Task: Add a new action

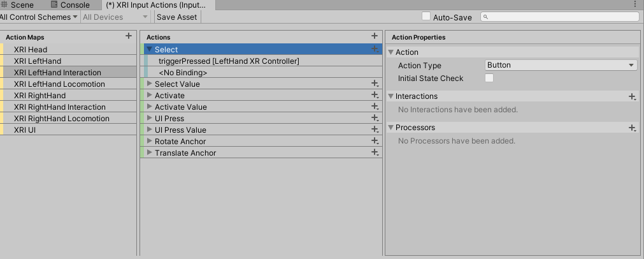Action: coord(375,36)
